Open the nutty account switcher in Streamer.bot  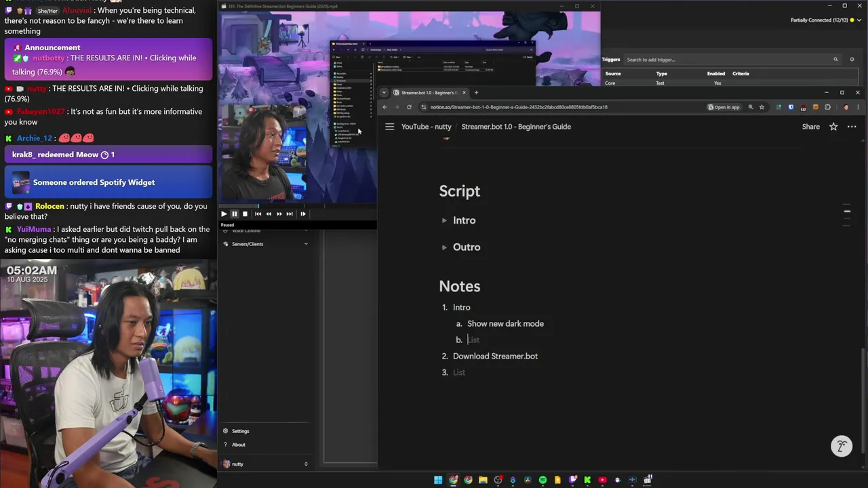pos(267,464)
